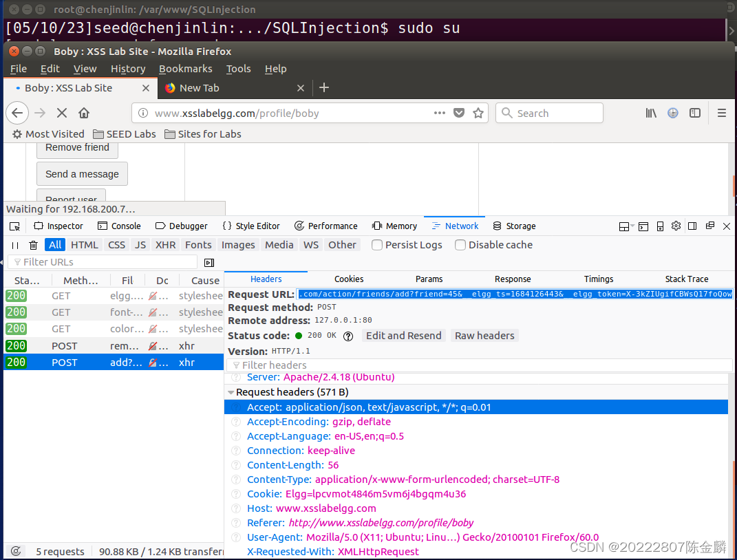This screenshot has width=737, height=560.
Task: Filter network requests by Images
Action: (238, 245)
